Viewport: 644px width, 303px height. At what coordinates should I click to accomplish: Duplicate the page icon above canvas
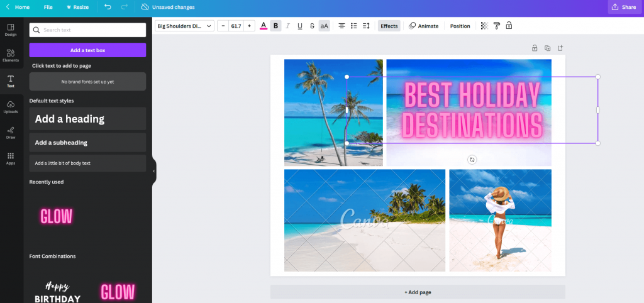pyautogui.click(x=548, y=48)
